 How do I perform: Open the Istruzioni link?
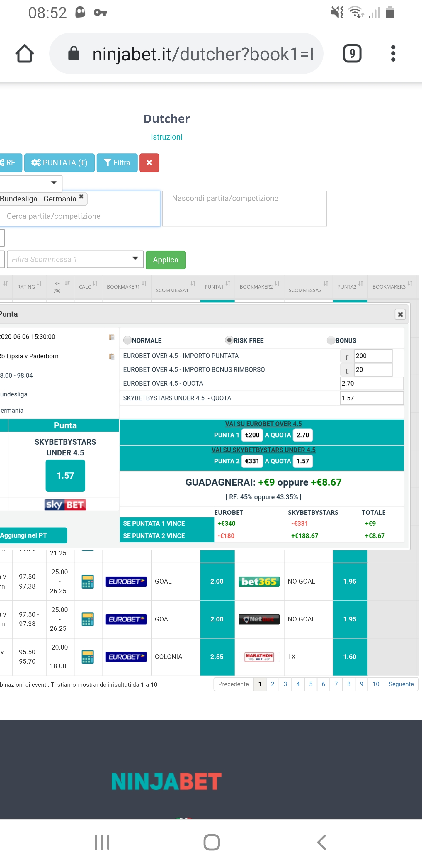166,137
